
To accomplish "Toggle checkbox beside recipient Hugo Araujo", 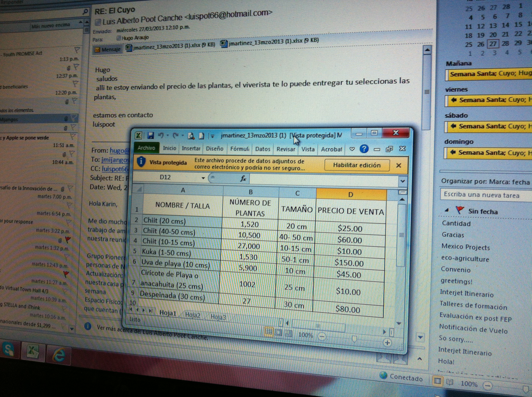I will [x=118, y=38].
